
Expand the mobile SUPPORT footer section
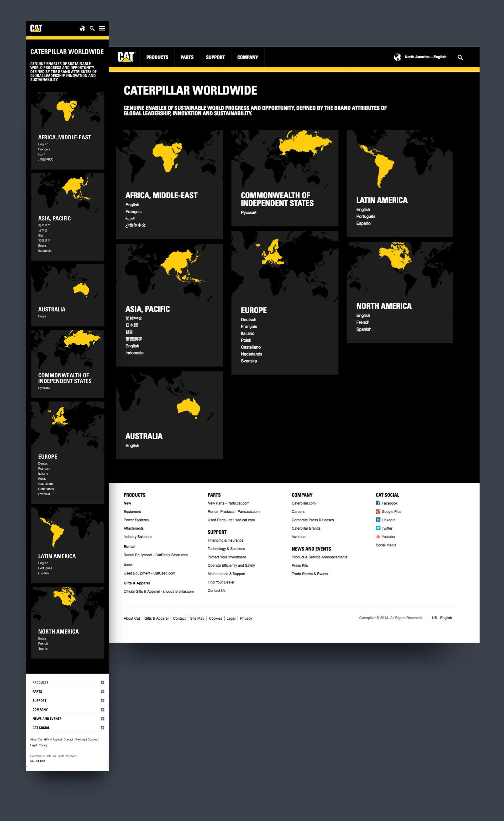[x=102, y=700]
